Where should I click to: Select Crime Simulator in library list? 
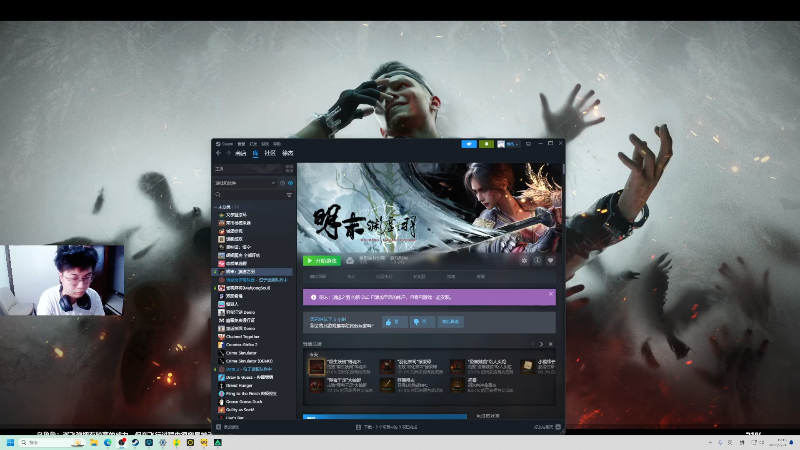(241, 353)
